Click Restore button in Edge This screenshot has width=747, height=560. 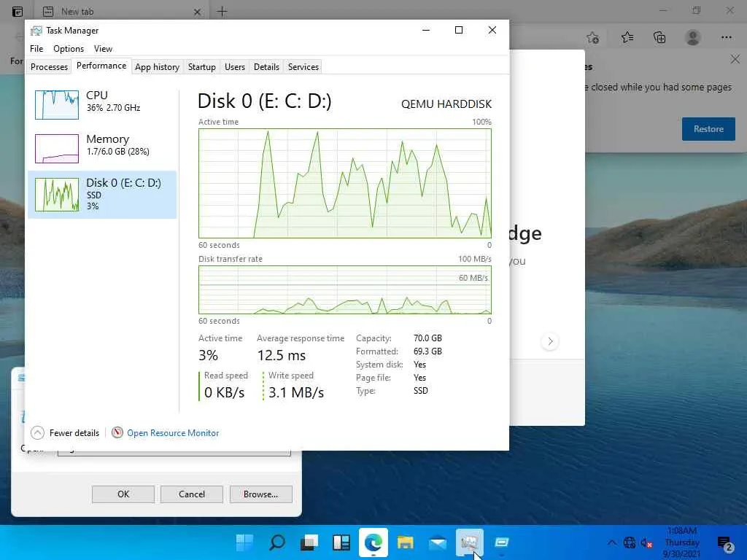(708, 129)
